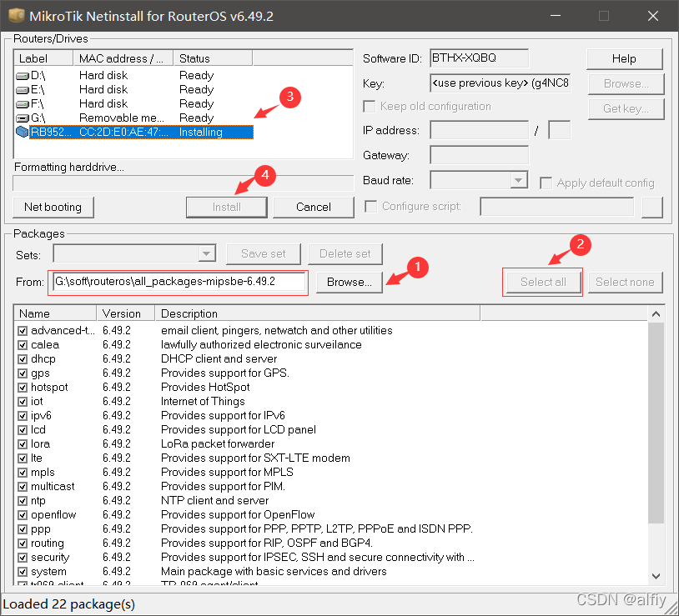Open the Baud rate dropdown
The height and width of the screenshot is (616, 679).
coord(518,180)
